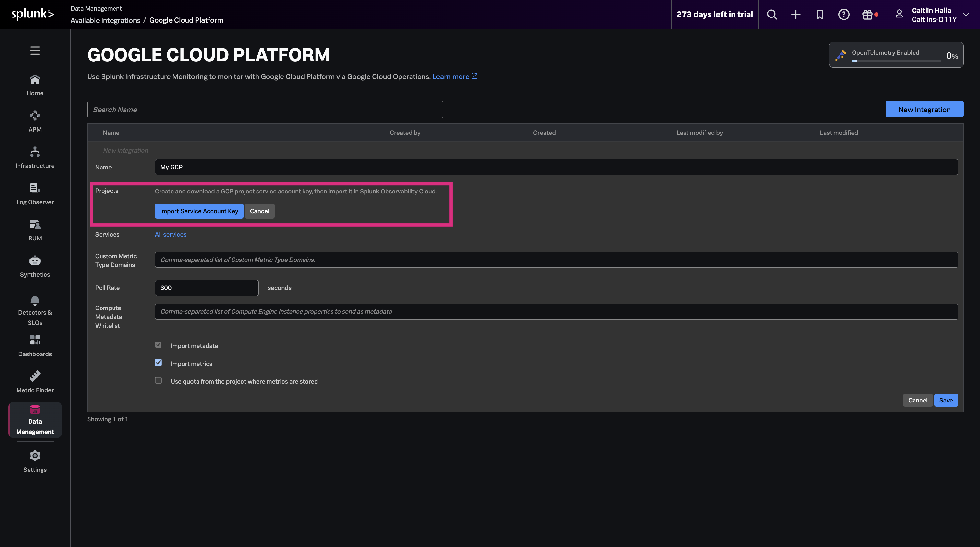Click the plus create icon in header
Viewport: 980px width, 547px height.
point(795,15)
